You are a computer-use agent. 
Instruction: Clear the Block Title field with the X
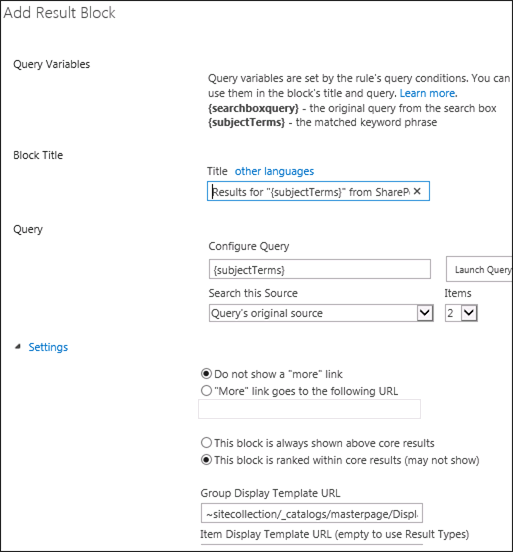417,191
